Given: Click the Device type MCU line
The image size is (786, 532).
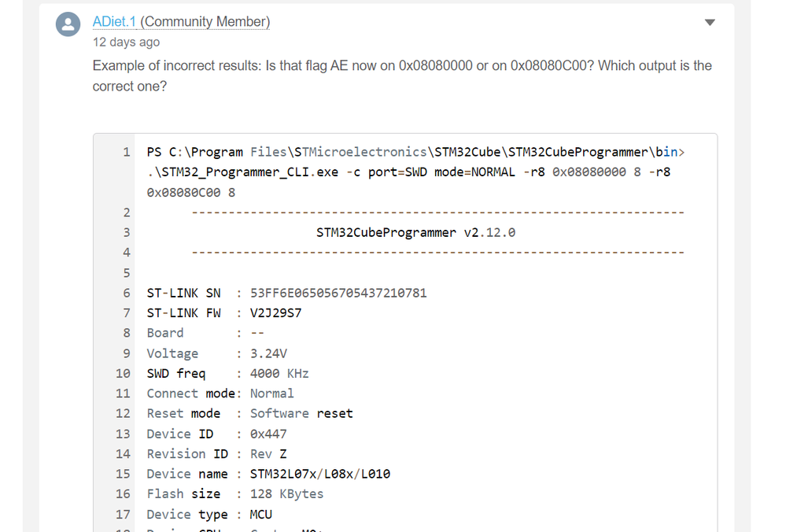Looking at the screenshot, I should [209, 515].
